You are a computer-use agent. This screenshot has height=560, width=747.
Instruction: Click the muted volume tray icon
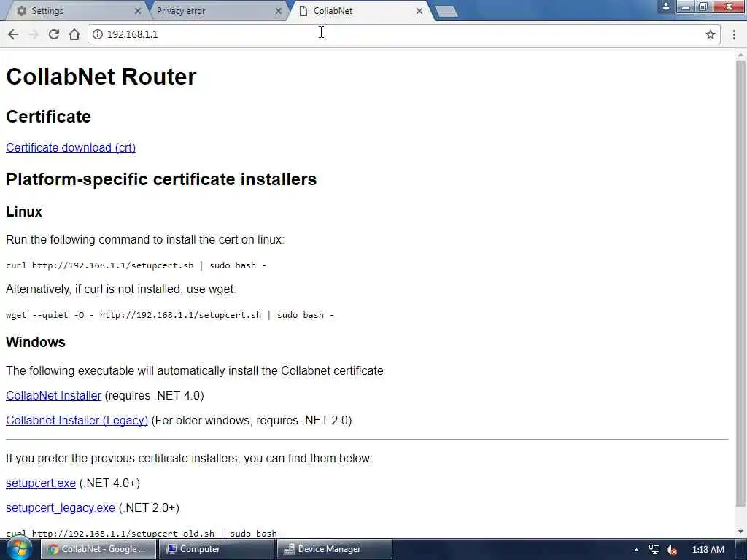click(672, 550)
